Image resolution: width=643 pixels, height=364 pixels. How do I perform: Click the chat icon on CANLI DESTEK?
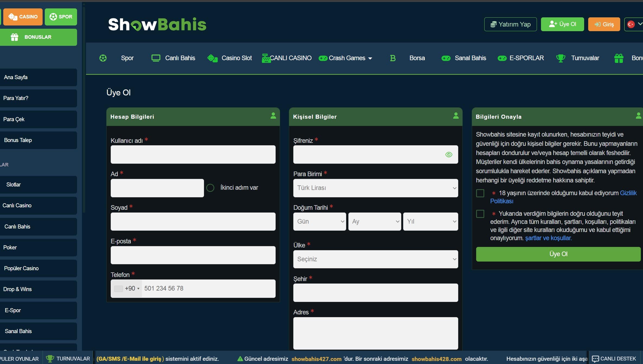[x=595, y=359]
